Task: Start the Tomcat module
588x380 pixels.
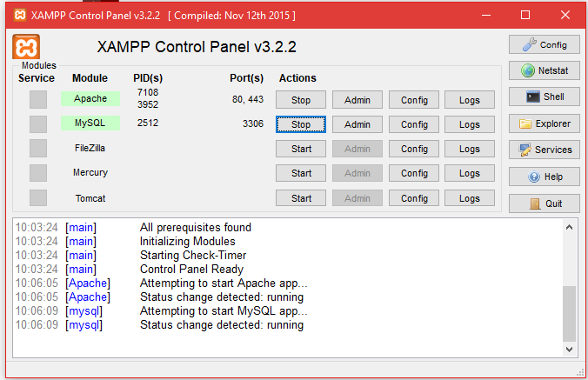Action: (301, 198)
